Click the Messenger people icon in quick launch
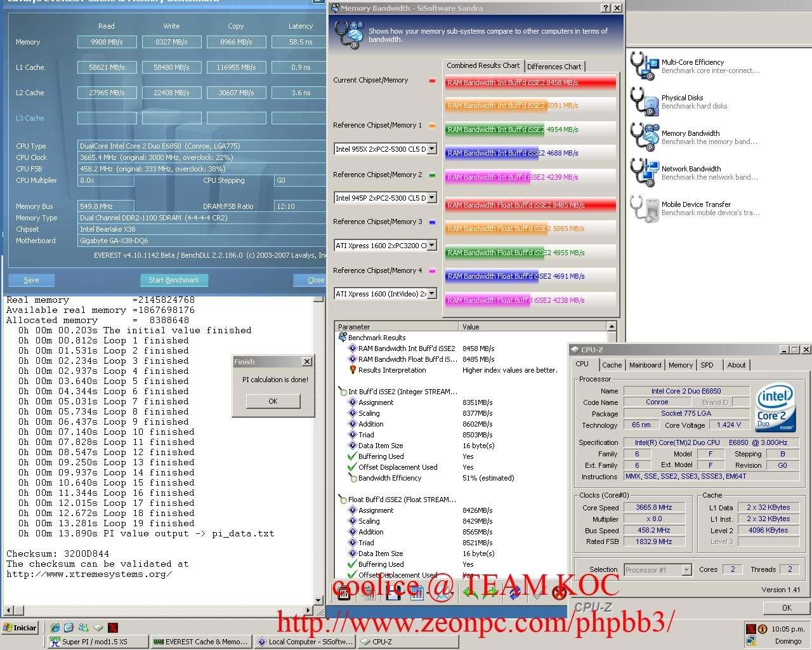This screenshot has width=812, height=650. point(84,628)
